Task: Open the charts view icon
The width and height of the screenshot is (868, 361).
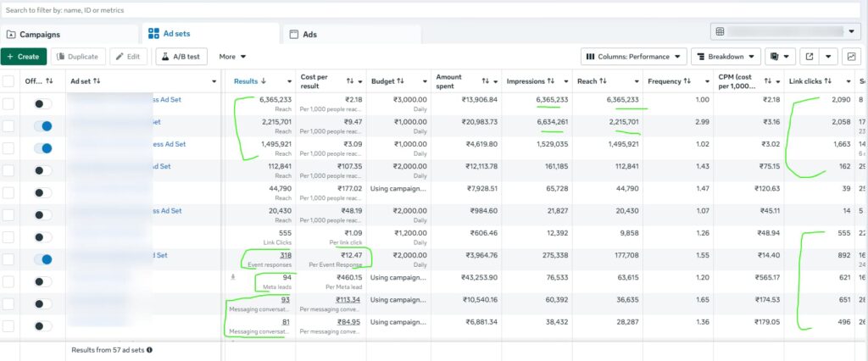Action: point(851,57)
